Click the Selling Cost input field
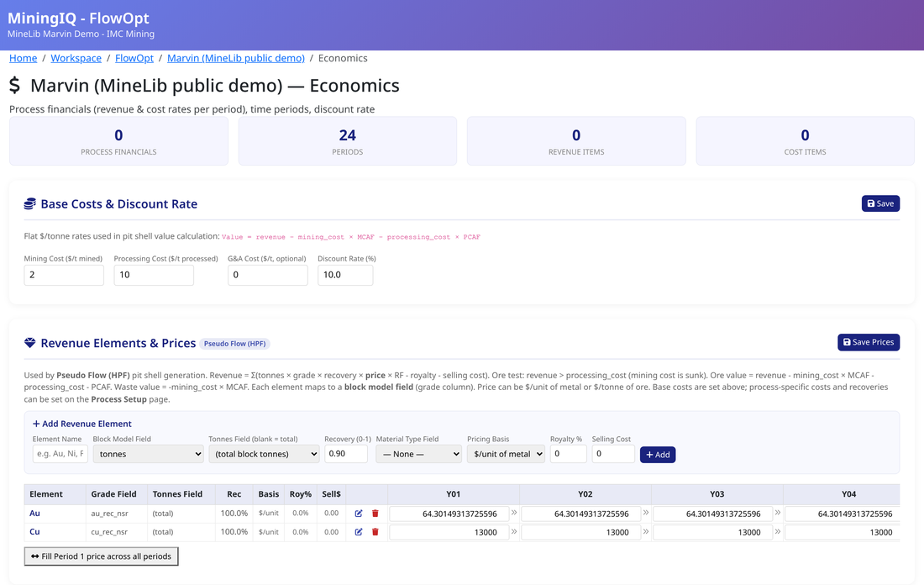Screen dimensions: 924x585 [x=613, y=454]
